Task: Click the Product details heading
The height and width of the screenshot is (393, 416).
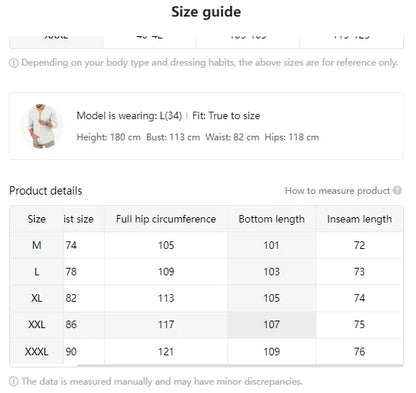Action: (x=46, y=191)
